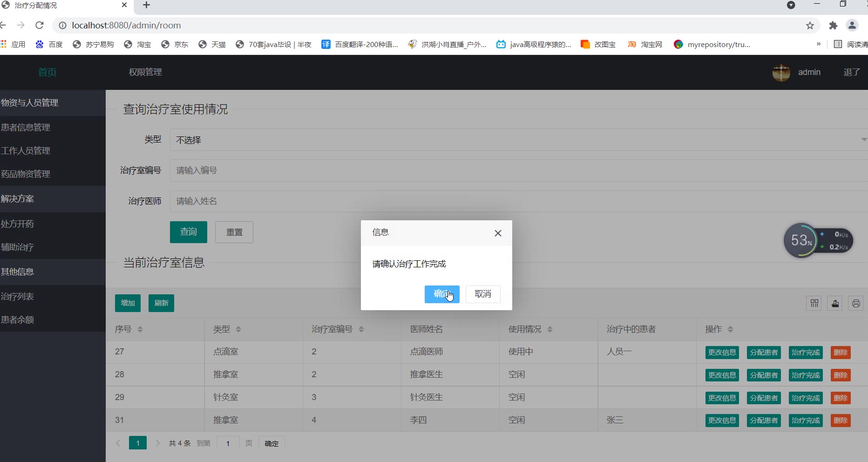Image resolution: width=868 pixels, height=462 pixels.
Task: Sort table by 序号 column
Action: (x=140, y=329)
